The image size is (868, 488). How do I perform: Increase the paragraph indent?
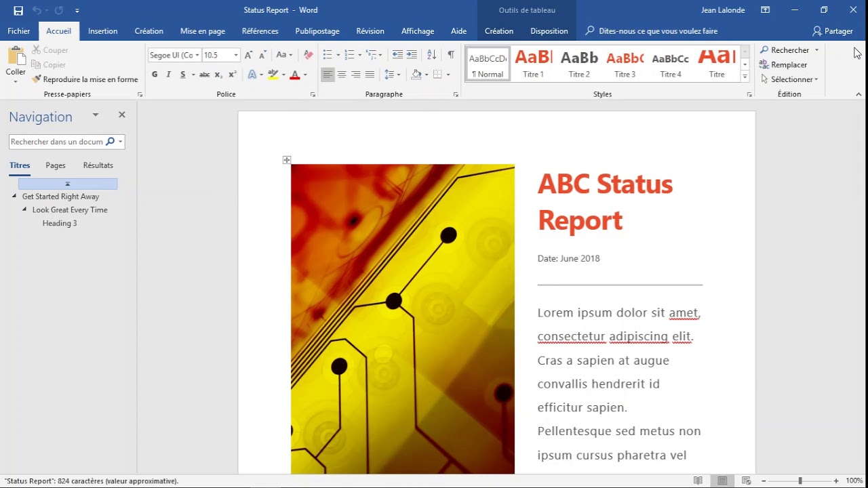(x=412, y=55)
